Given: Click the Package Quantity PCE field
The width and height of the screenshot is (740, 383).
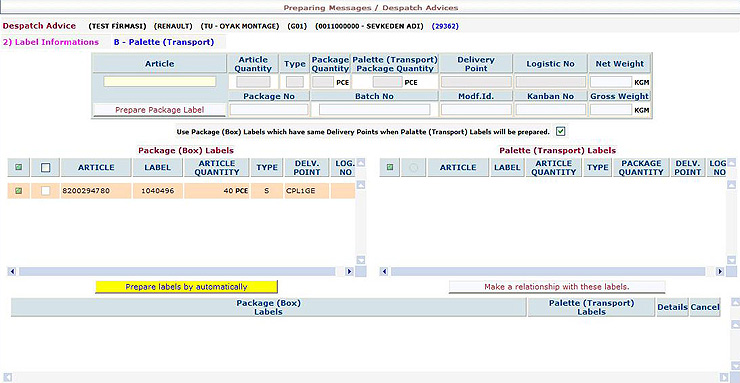Looking at the screenshot, I should click(x=323, y=82).
